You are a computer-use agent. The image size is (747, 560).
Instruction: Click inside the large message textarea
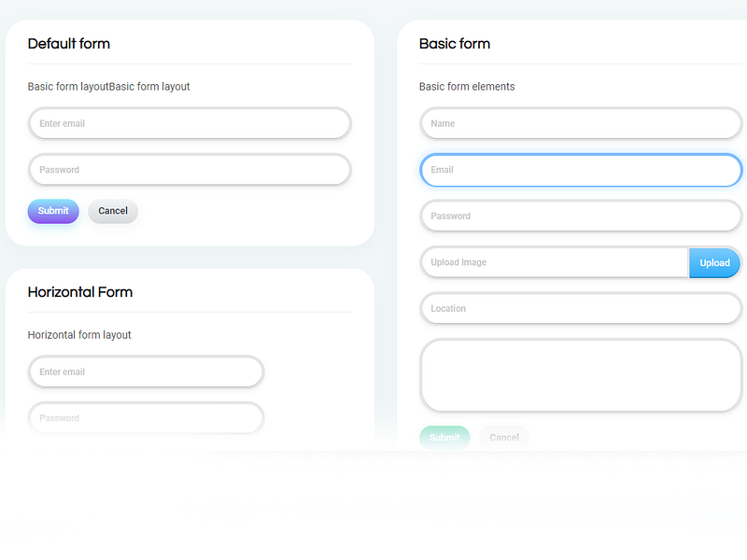[x=581, y=375]
